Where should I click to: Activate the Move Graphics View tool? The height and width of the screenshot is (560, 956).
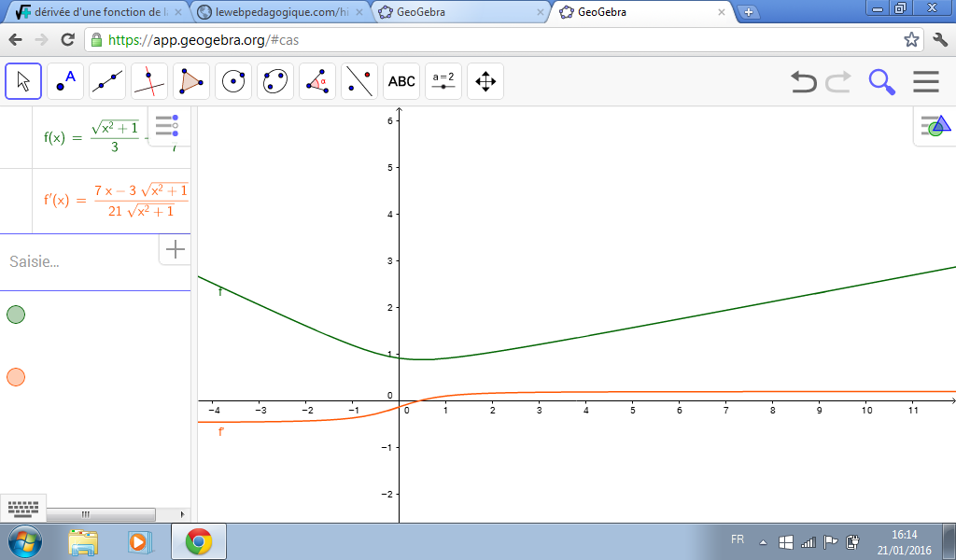point(485,81)
